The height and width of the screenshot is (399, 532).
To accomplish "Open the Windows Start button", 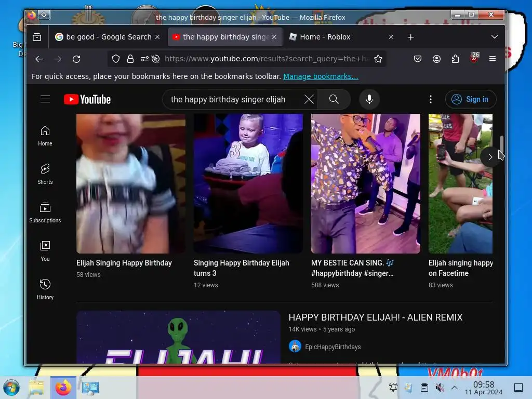I will pos(11,388).
